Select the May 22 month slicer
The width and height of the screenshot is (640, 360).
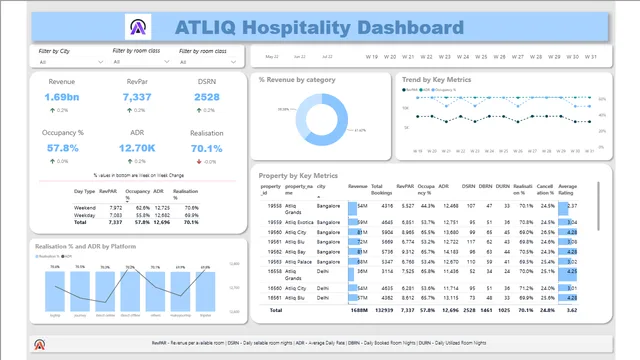(272, 57)
